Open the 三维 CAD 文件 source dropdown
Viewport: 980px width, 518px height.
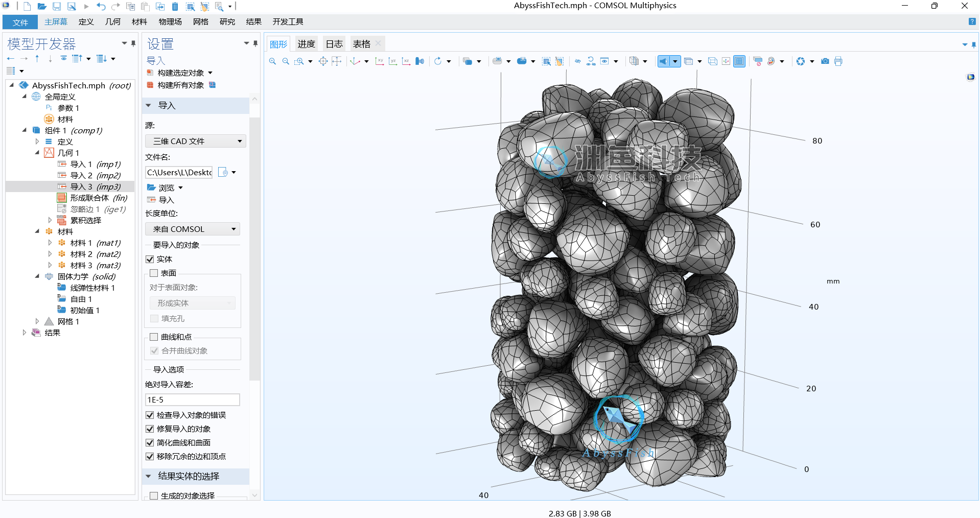[196, 141]
